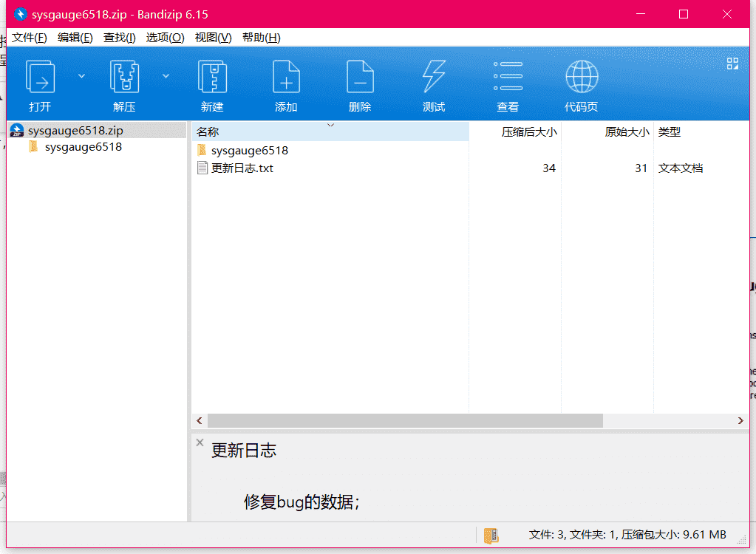Click the Test archive (测试) icon
This screenshot has height=554, width=756.
434,77
